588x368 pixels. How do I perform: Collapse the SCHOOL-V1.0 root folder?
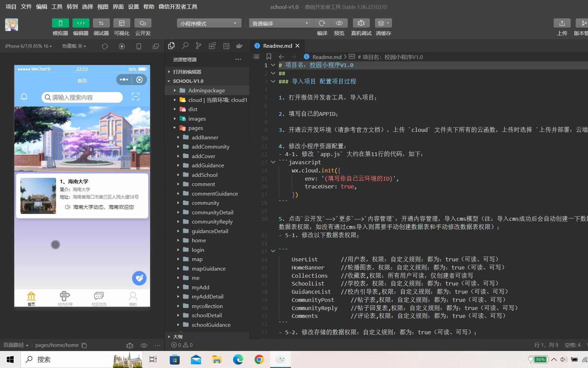[207, 81]
